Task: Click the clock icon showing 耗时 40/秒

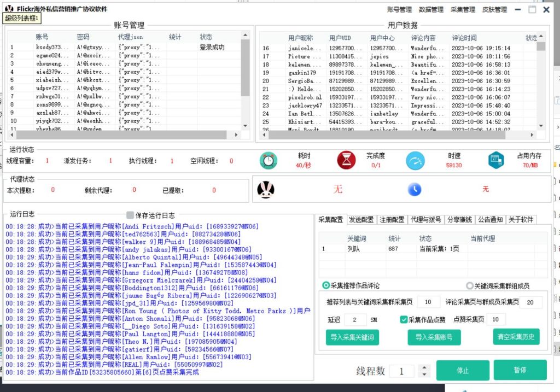Action: (x=268, y=161)
